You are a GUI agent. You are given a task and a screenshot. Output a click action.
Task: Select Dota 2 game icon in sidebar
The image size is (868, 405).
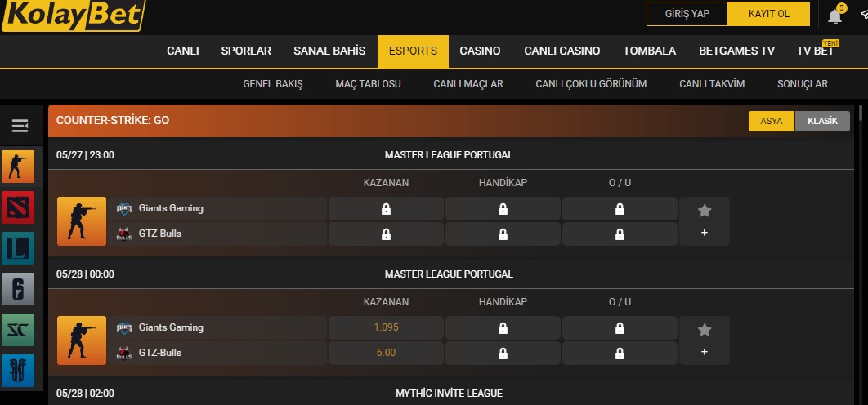tap(18, 207)
